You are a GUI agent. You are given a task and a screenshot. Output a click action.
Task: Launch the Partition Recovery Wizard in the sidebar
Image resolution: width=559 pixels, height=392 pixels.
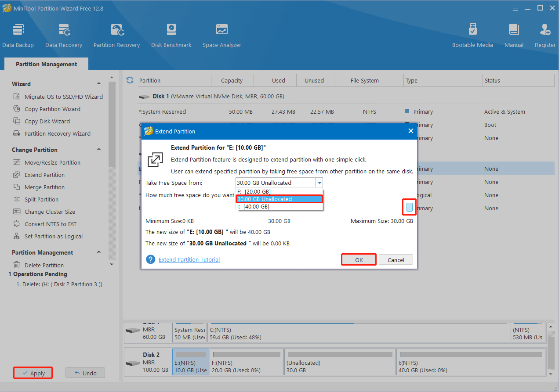57,133
